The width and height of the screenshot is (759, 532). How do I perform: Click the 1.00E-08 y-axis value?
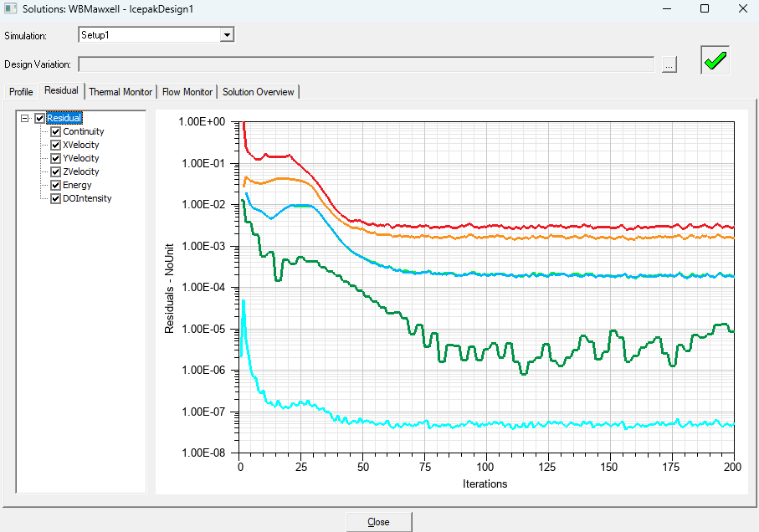pos(203,453)
